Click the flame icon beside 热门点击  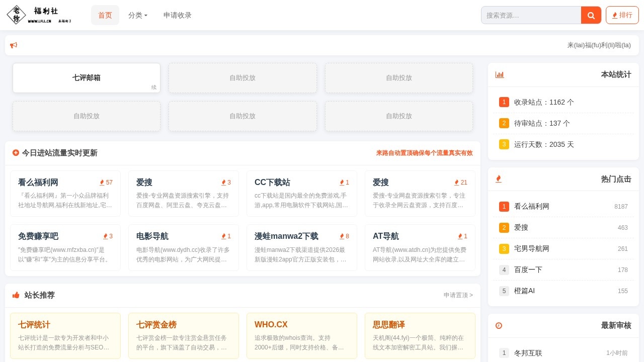[499, 179]
